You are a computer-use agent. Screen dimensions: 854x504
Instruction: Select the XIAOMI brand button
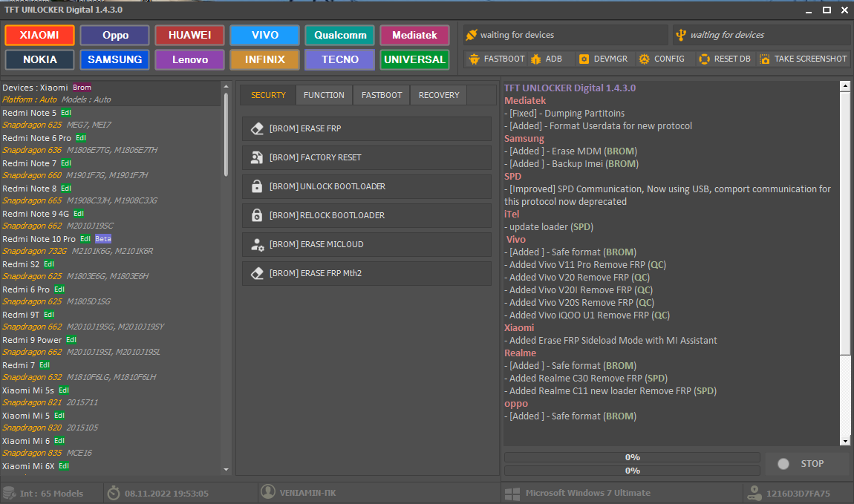pyautogui.click(x=40, y=35)
